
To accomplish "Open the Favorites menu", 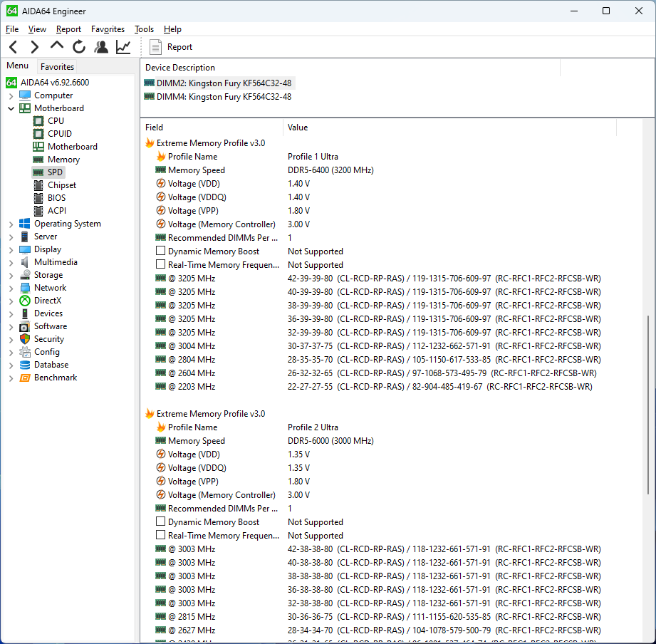I will (108, 29).
